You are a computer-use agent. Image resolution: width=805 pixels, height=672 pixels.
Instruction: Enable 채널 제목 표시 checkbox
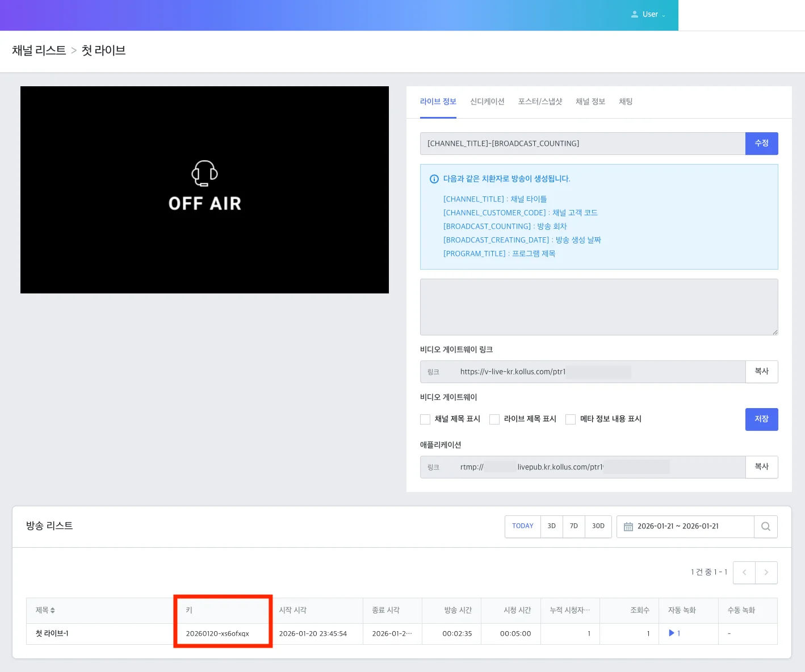pos(425,419)
